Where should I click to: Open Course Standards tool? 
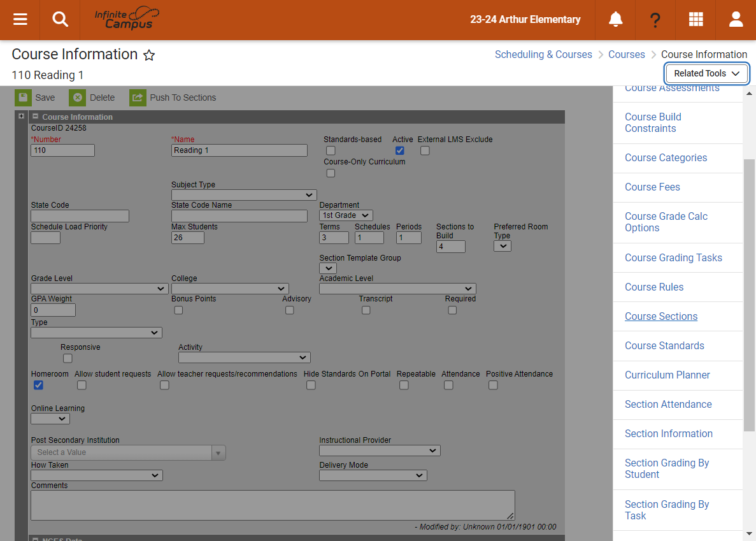(664, 346)
